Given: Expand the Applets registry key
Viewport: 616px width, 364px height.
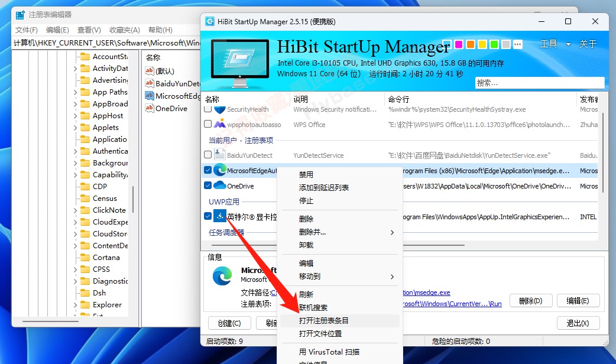Looking at the screenshot, I should tap(76, 128).
